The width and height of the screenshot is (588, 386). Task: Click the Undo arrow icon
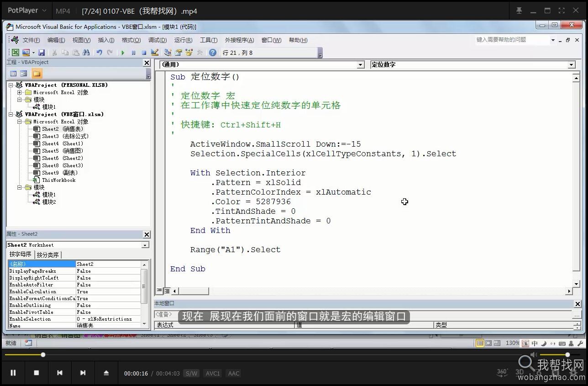[x=99, y=53]
